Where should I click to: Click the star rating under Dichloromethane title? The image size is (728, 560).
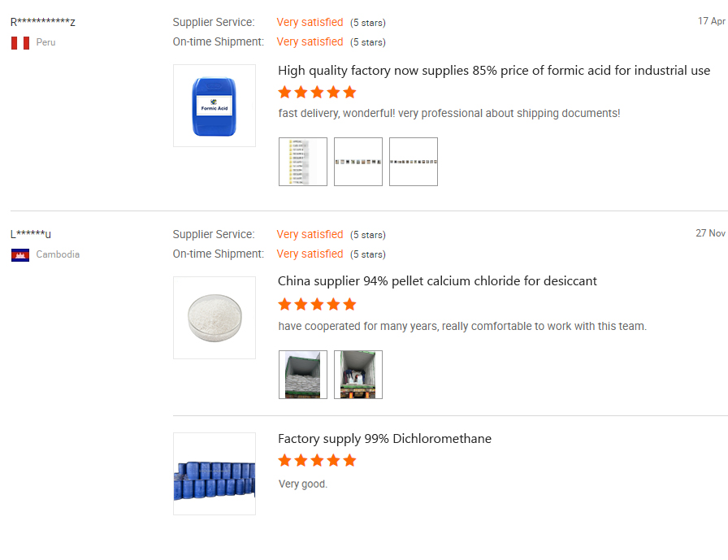pos(317,460)
